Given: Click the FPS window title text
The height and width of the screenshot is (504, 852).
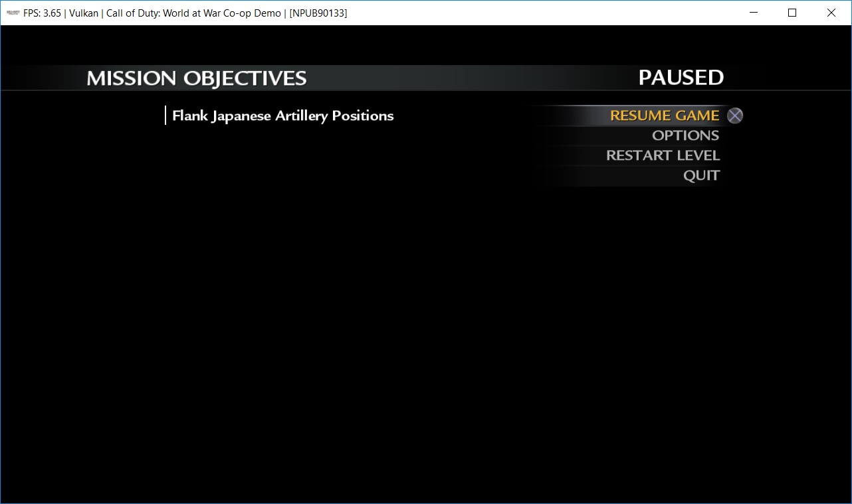Looking at the screenshot, I should click(x=185, y=13).
